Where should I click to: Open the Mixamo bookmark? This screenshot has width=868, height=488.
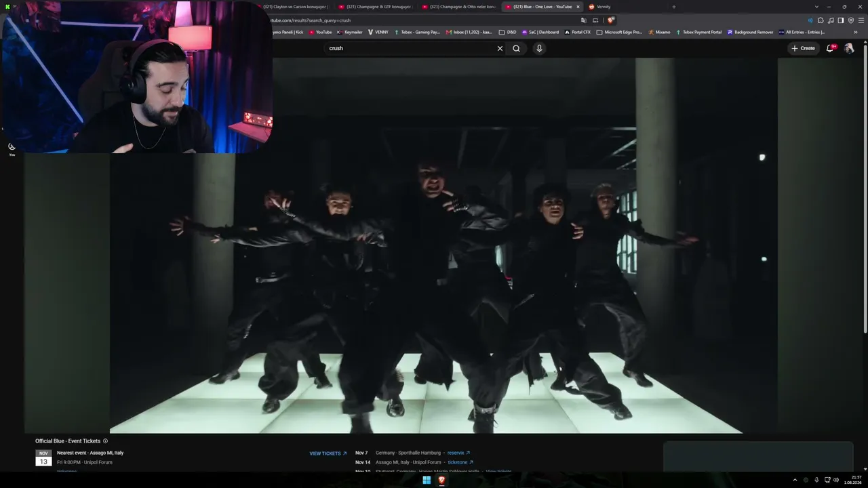point(659,32)
